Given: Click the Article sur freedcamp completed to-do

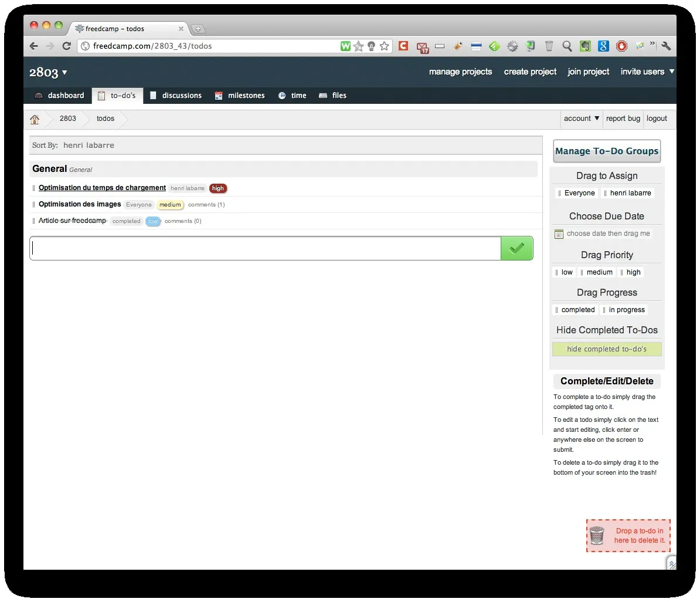Looking at the screenshot, I should click(x=72, y=221).
